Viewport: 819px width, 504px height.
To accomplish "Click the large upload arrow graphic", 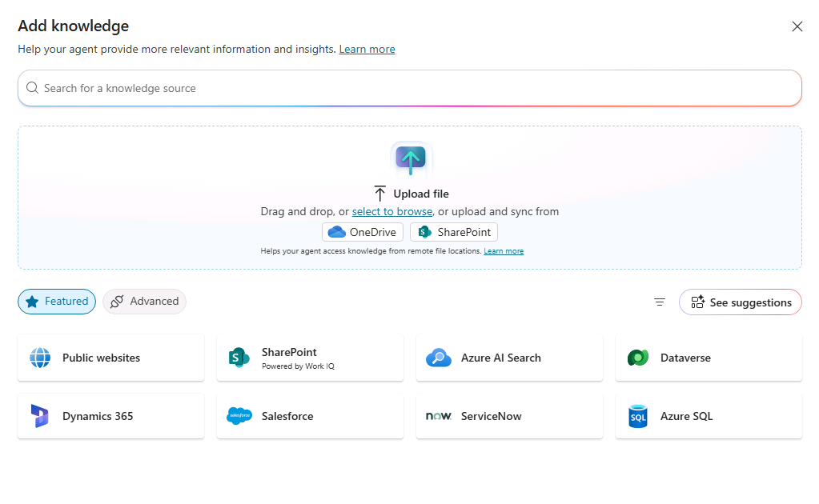I will [x=411, y=158].
